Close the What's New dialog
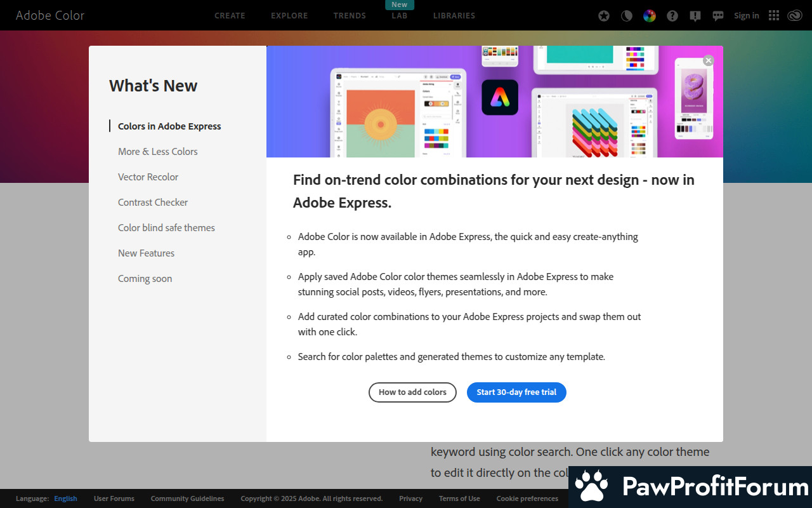The width and height of the screenshot is (812, 508). pyautogui.click(x=709, y=60)
